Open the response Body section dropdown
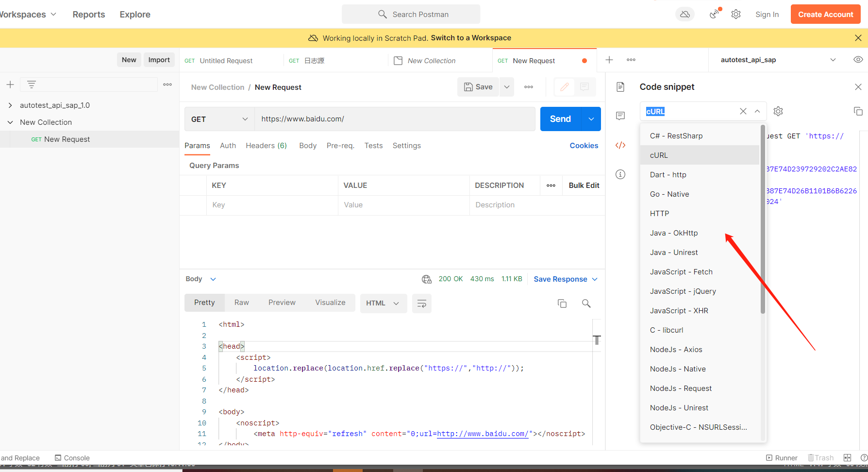This screenshot has height=472, width=868. point(200,279)
